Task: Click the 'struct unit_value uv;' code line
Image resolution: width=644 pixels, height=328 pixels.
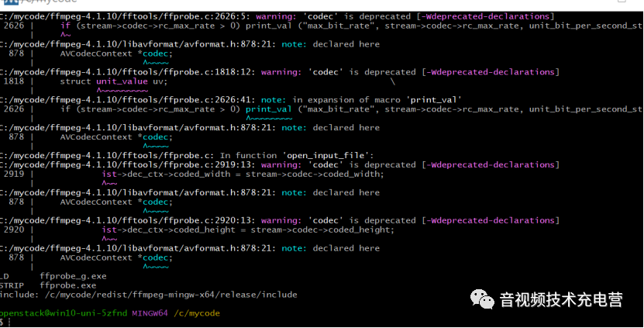Action: pyautogui.click(x=113, y=81)
